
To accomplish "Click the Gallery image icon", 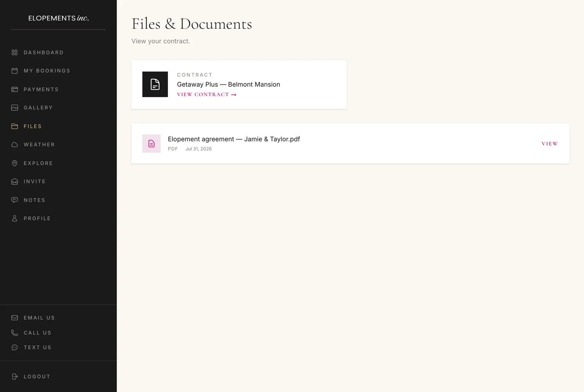I will click(x=15, y=108).
